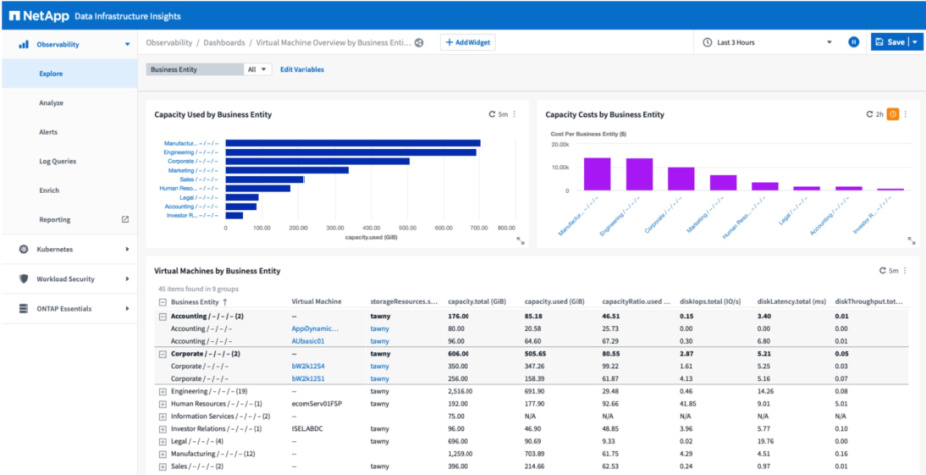
Task: Open the AUbasic01 virtual machine link
Action: [308, 341]
